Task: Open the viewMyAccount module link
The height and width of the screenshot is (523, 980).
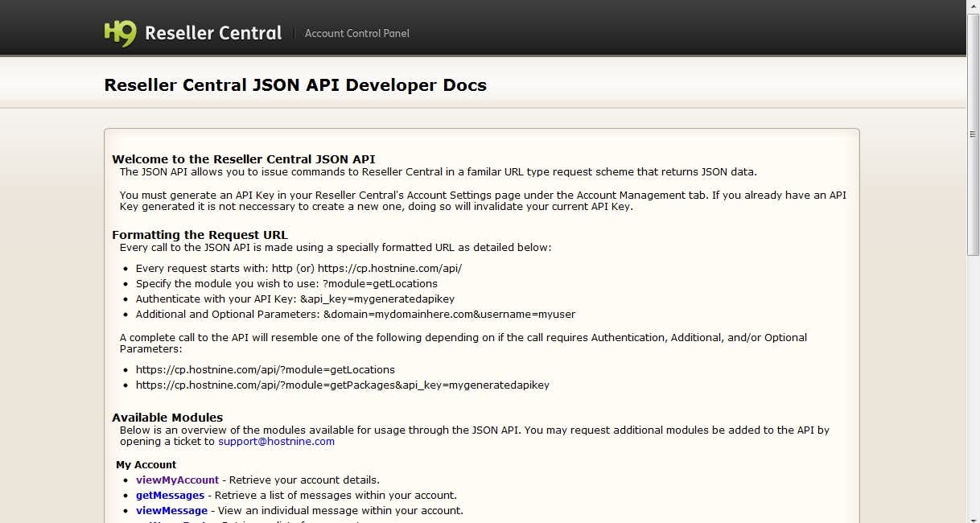Action: point(177,480)
